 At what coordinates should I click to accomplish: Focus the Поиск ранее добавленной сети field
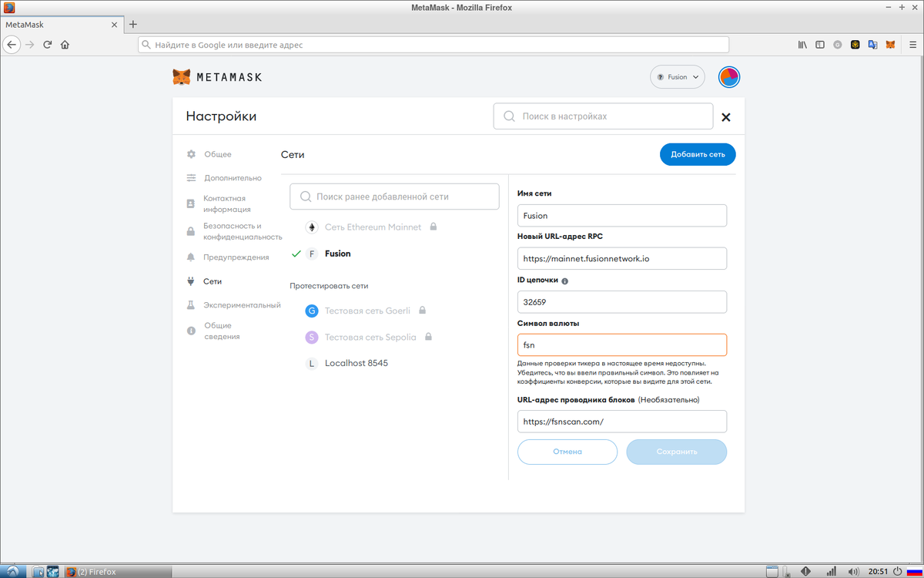394,197
